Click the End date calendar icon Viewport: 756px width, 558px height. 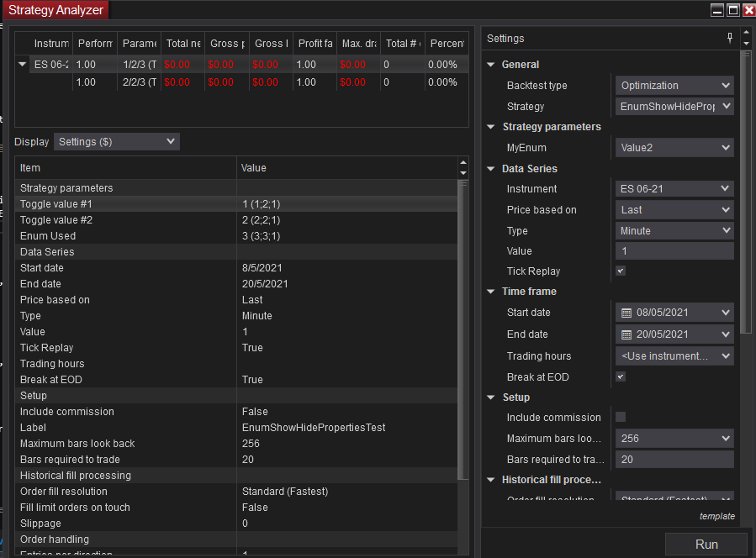click(626, 334)
